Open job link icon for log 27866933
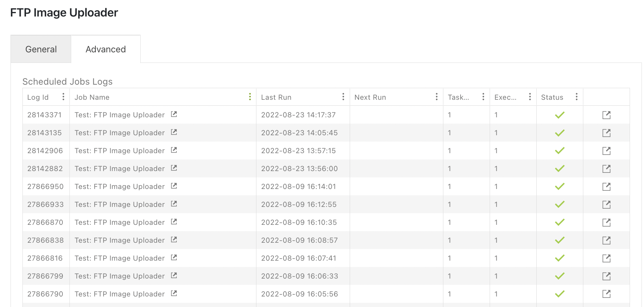Viewport: 644px width, 307px height. 174,204
